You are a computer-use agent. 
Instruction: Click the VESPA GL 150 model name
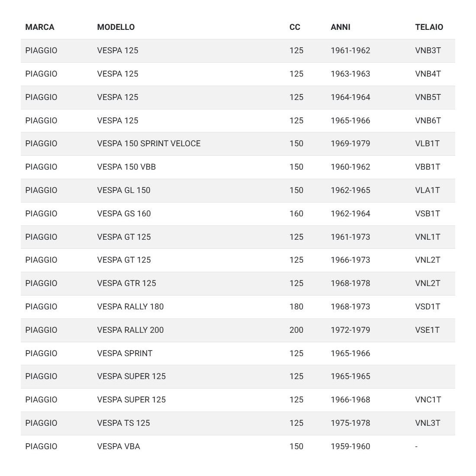point(123,190)
